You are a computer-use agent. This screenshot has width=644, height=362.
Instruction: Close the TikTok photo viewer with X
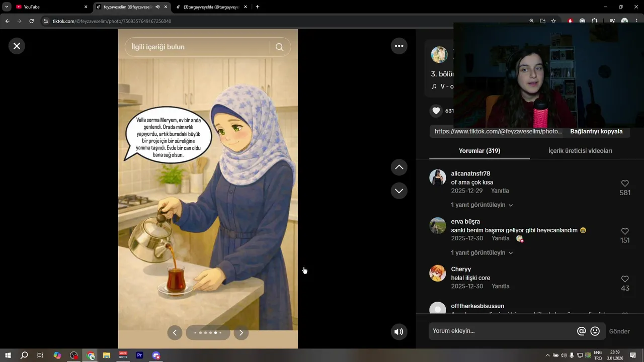pyautogui.click(x=17, y=46)
